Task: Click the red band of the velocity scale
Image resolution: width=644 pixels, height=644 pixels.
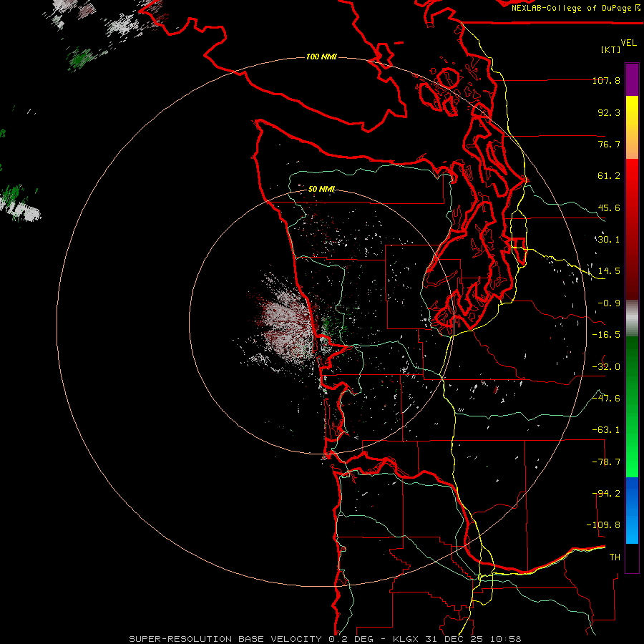Action: (x=632, y=229)
